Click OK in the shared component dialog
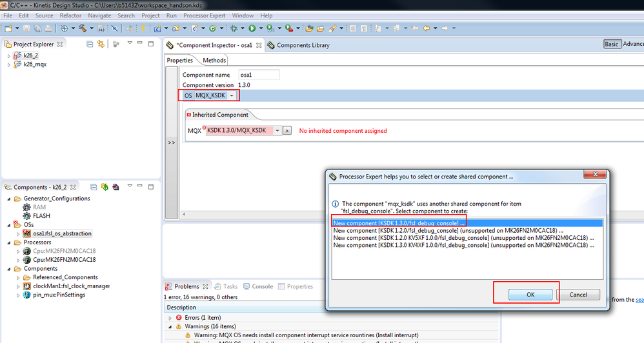Image resolution: width=644 pixels, height=343 pixels. point(530,295)
